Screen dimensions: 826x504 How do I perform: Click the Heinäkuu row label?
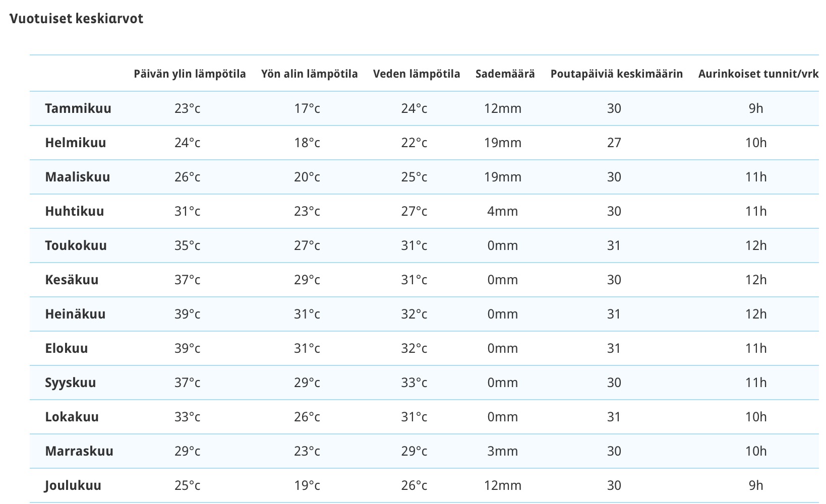pyautogui.click(x=75, y=314)
